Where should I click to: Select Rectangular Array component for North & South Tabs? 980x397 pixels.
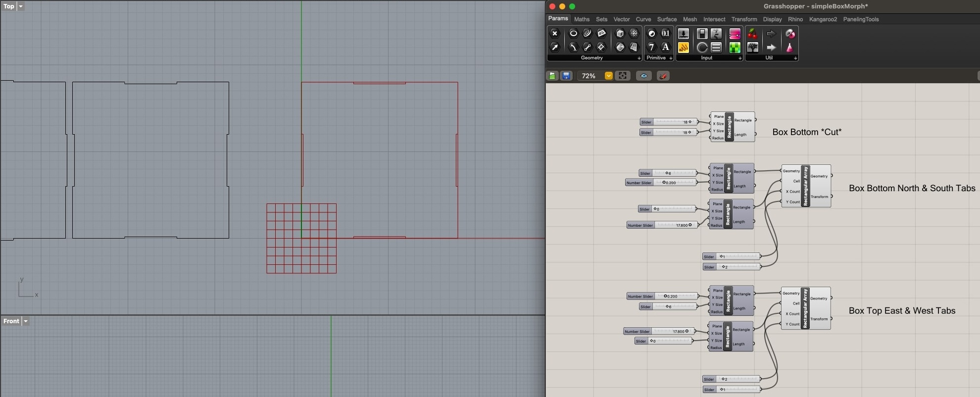pyautogui.click(x=806, y=186)
